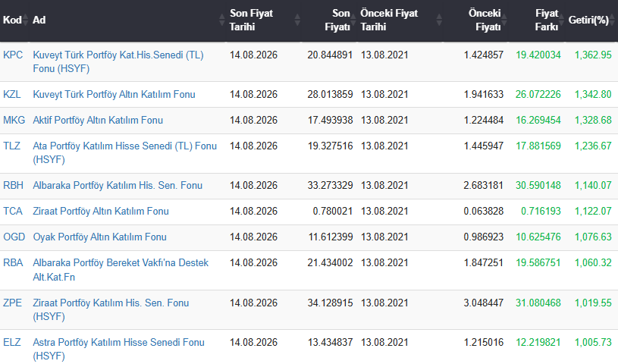Sort by Son Fiyat Tarihi sort arrows
The width and height of the screenshot is (618, 364).
297,20
